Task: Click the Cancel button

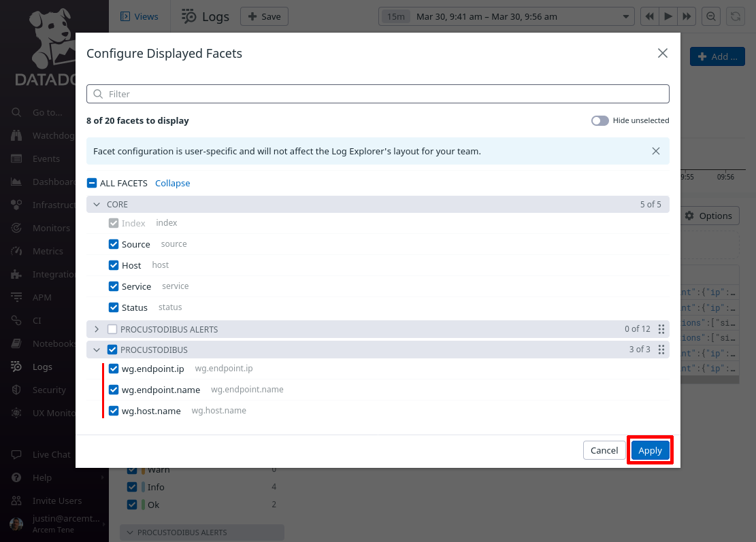Action: tap(604, 450)
